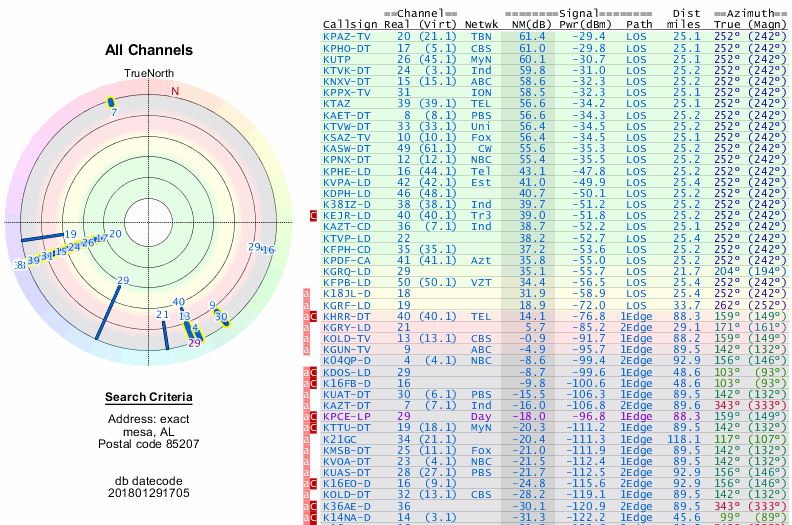Image resolution: width=792 pixels, height=525 pixels.
Task: Click the All Channels plot title
Action: [x=149, y=50]
